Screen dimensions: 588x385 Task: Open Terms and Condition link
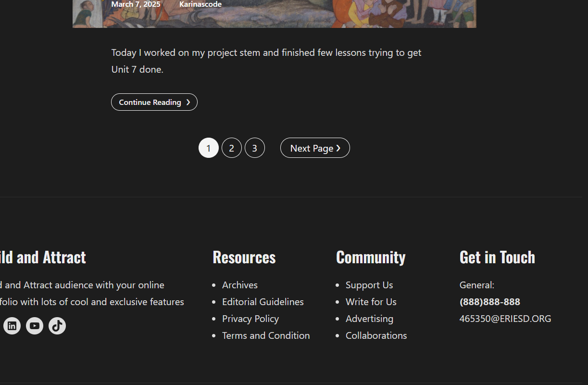[x=266, y=335]
